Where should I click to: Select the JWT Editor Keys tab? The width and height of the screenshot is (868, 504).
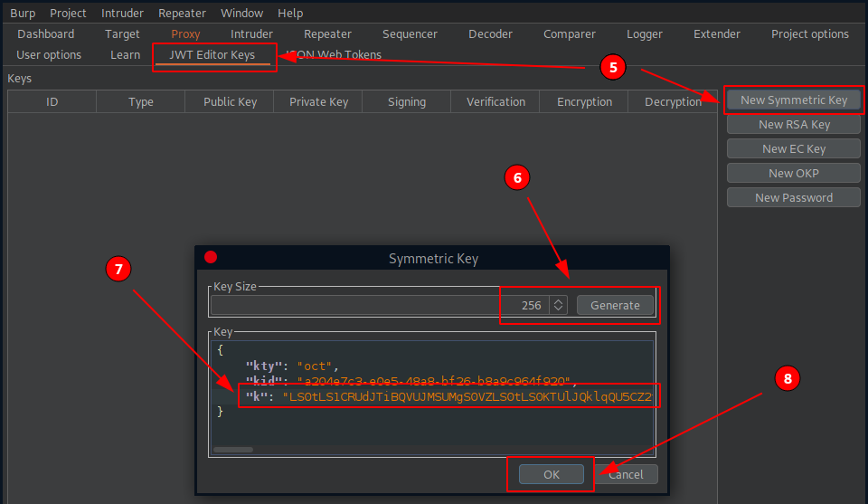click(212, 55)
